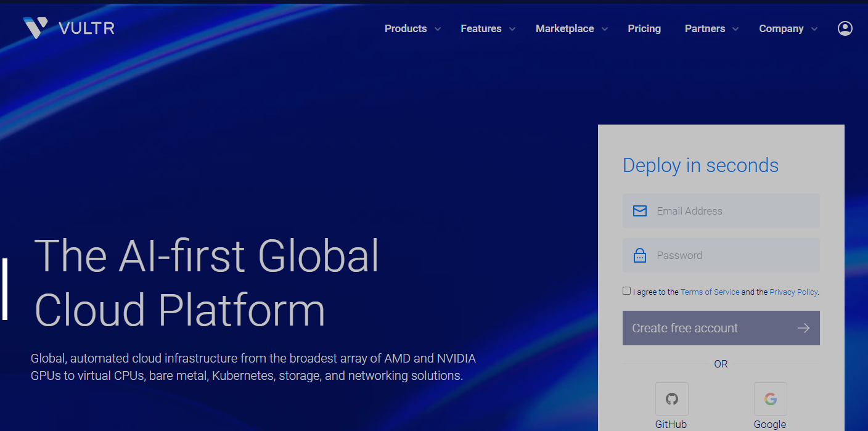This screenshot has height=431, width=868.
Task: Open the user account profile icon
Action: tap(845, 28)
